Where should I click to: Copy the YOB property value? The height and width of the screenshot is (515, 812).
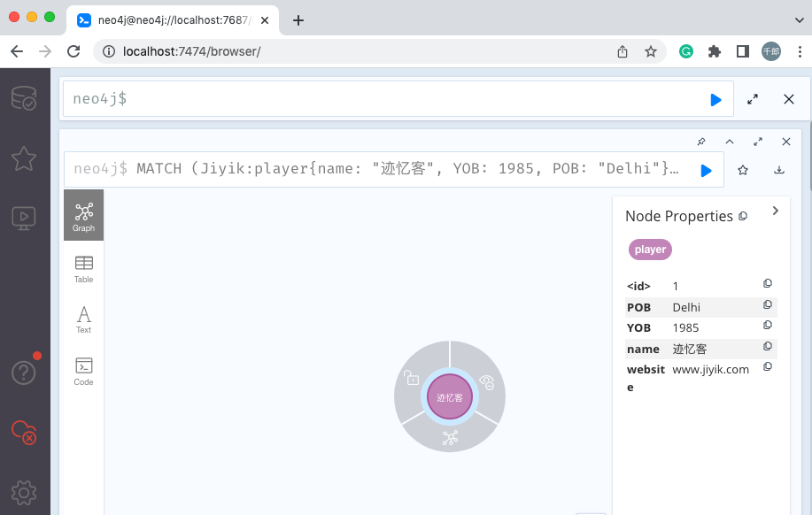point(768,325)
